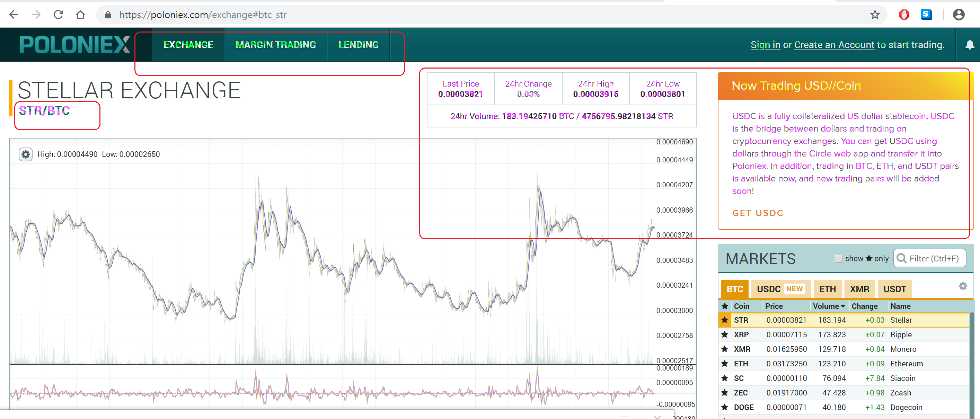The height and width of the screenshot is (419, 980).
Task: Open the browser profile avatar
Action: coord(958,15)
